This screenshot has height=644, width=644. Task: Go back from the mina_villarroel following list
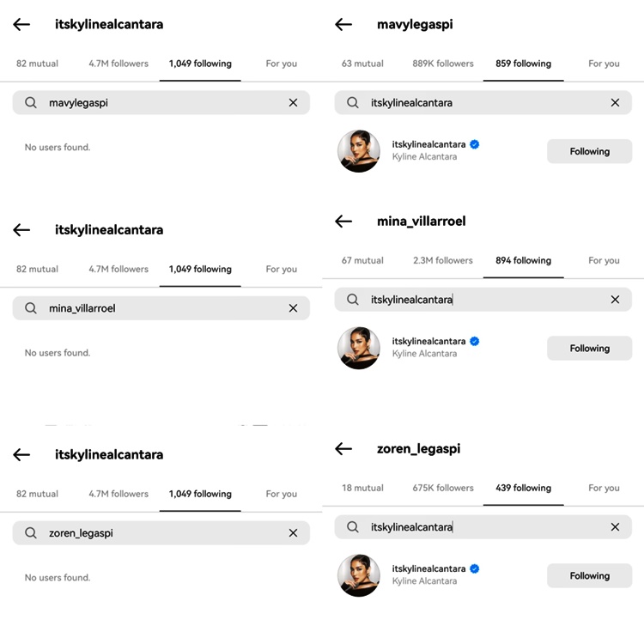(343, 222)
